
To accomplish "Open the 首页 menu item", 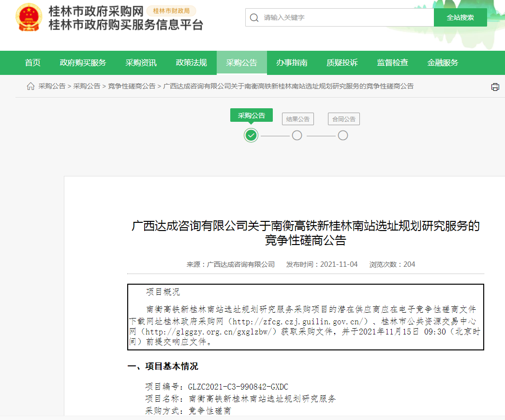I will 33,63.
